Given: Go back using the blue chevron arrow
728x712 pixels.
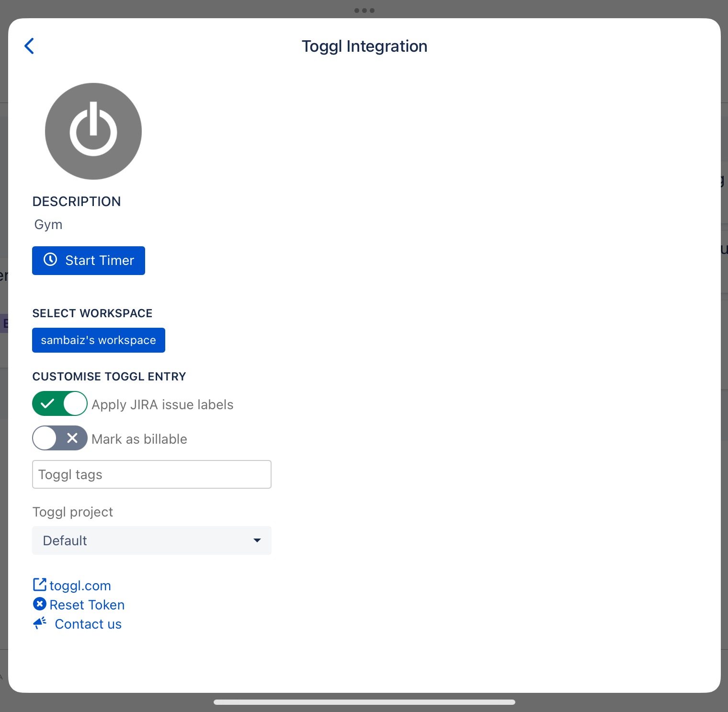Looking at the screenshot, I should pos(29,46).
